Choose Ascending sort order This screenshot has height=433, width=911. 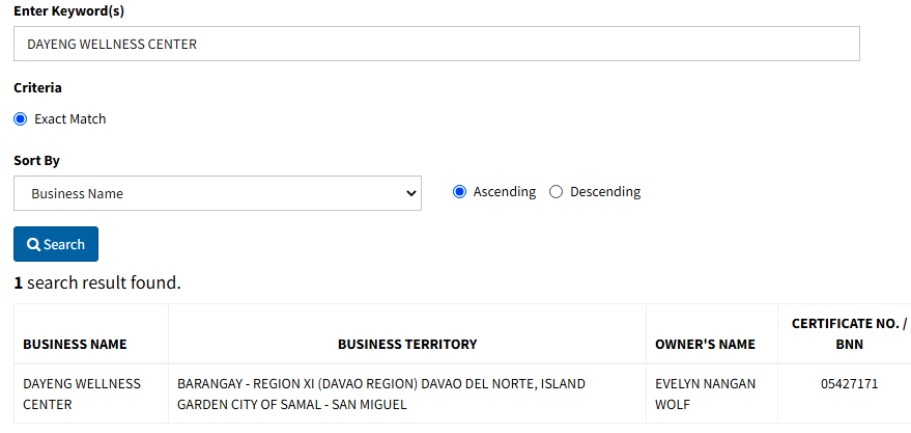click(460, 192)
